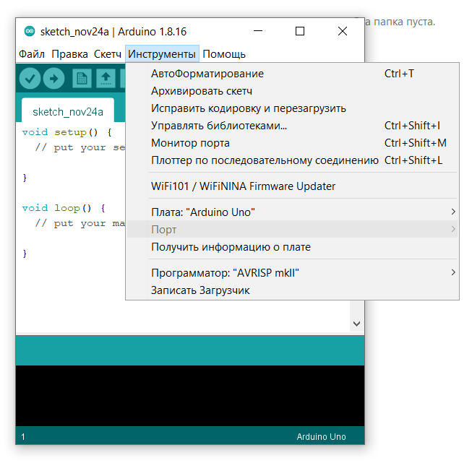472x476 pixels.
Task: Click Arduino Uno text in status bar
Action: click(x=321, y=436)
